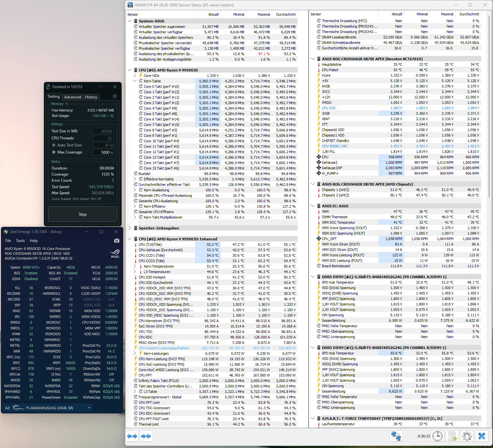This screenshot has width=493, height=448.
Task: Select the Max Coverage radio button
Action: click(x=54, y=152)
